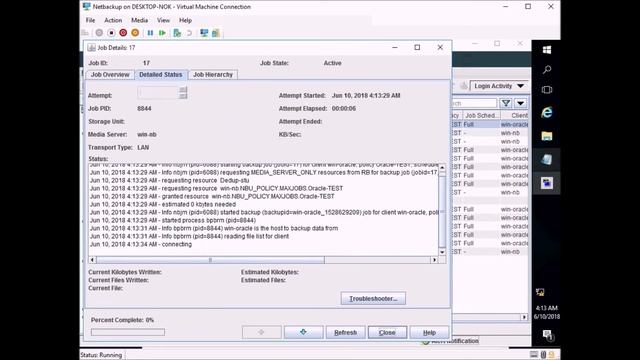Click log line 'started process bpbrm (pid=8844)'

click(x=173, y=220)
